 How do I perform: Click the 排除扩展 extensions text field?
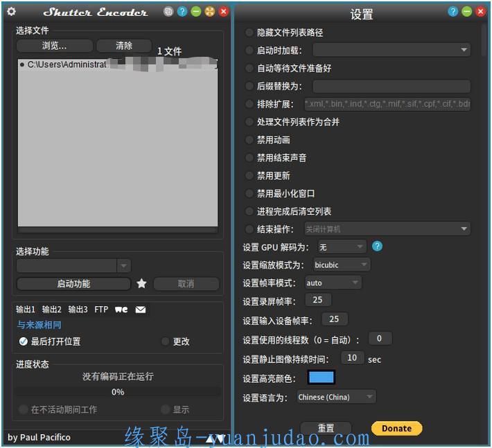click(x=387, y=104)
